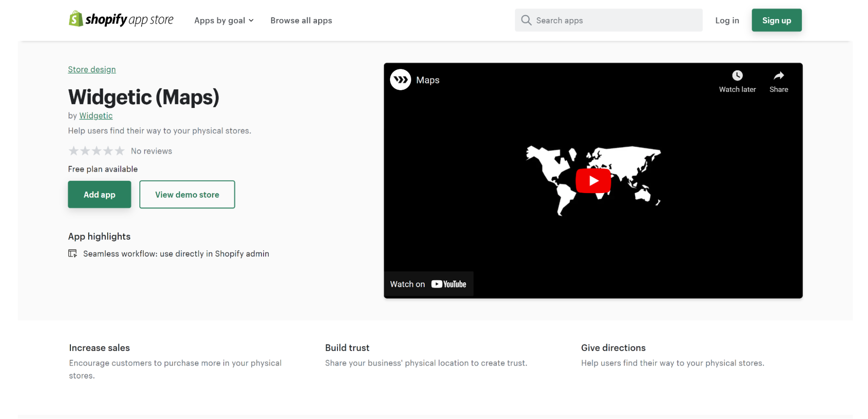
Task: Save the Maps video to Watch later
Action: (x=737, y=75)
